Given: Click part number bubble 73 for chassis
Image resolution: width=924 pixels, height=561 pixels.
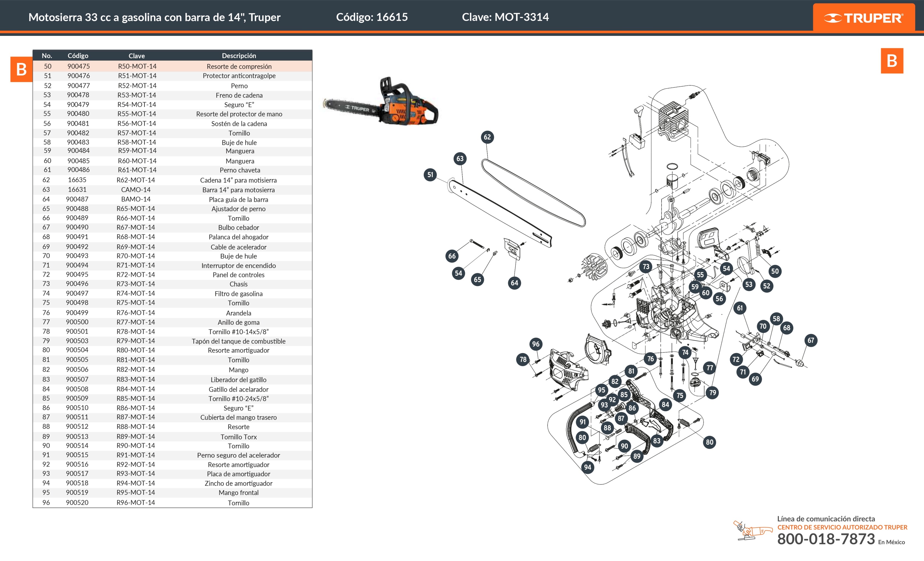Looking at the screenshot, I should (645, 267).
